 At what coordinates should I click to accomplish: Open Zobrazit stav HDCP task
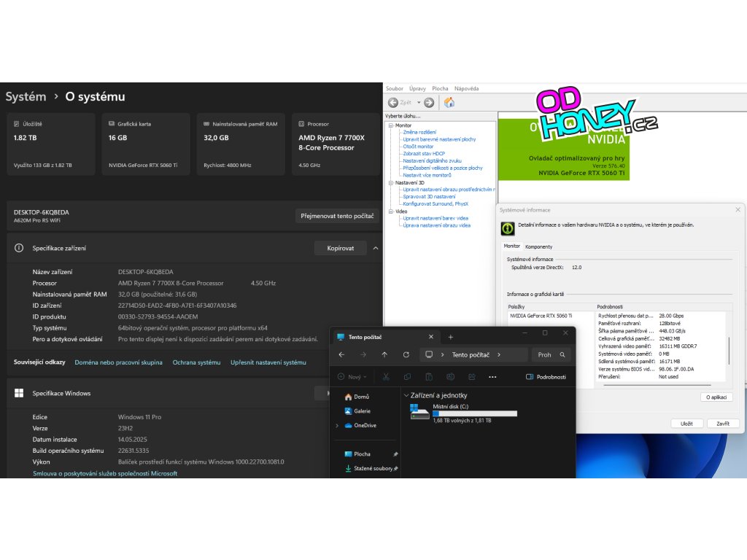coord(424,154)
